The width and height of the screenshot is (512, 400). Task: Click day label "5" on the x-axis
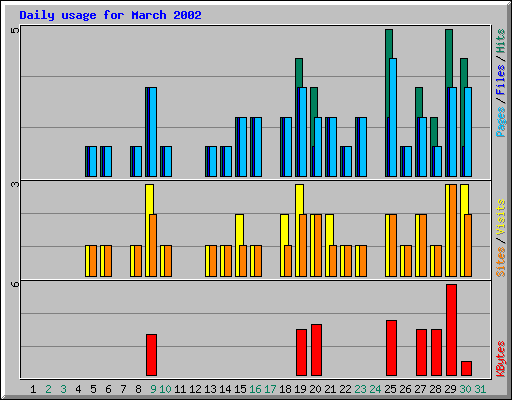coord(93,389)
